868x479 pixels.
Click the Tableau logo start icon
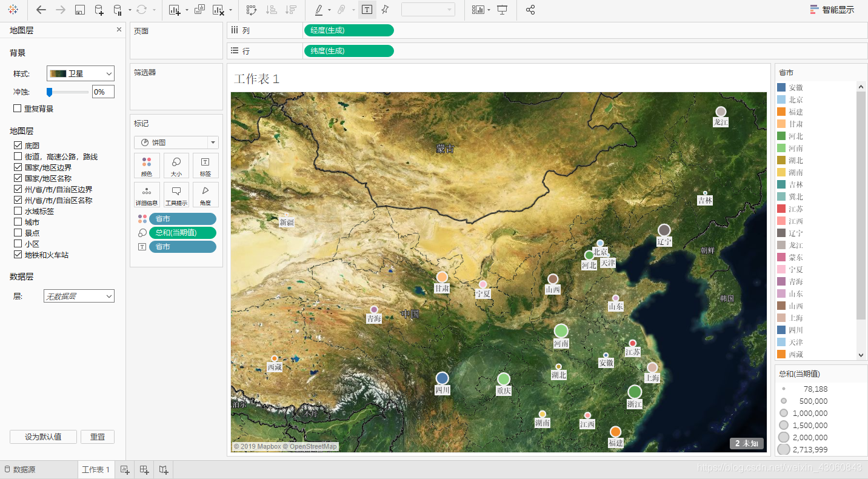tap(13, 10)
